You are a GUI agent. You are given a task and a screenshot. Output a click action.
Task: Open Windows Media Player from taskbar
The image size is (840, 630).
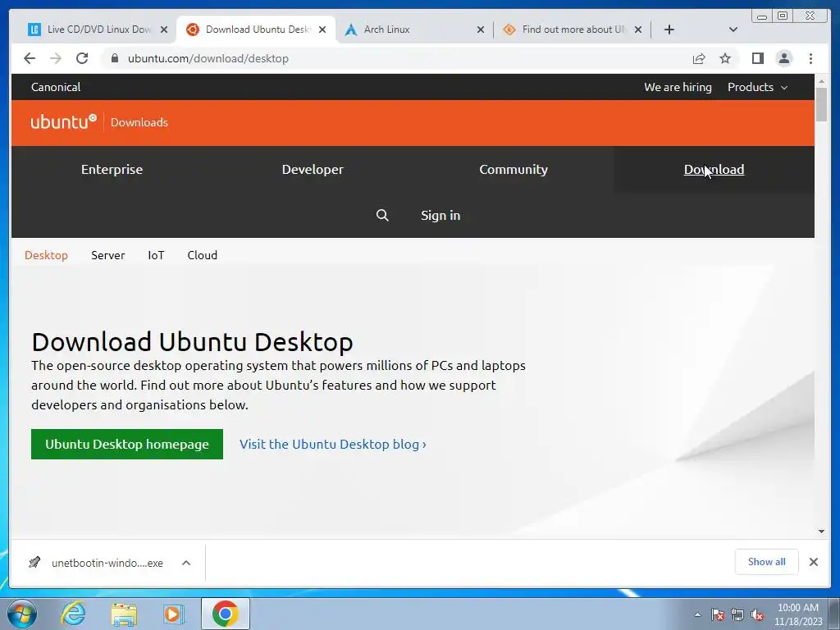click(x=174, y=614)
